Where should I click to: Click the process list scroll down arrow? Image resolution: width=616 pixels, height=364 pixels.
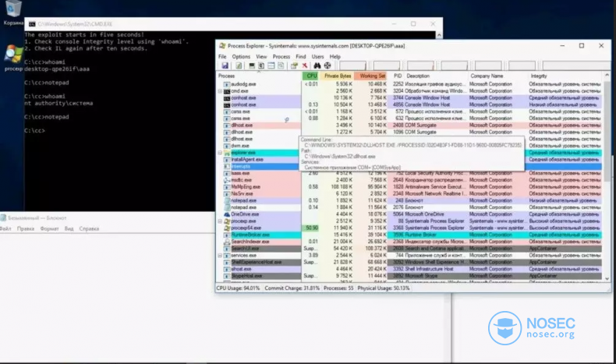tap(607, 279)
